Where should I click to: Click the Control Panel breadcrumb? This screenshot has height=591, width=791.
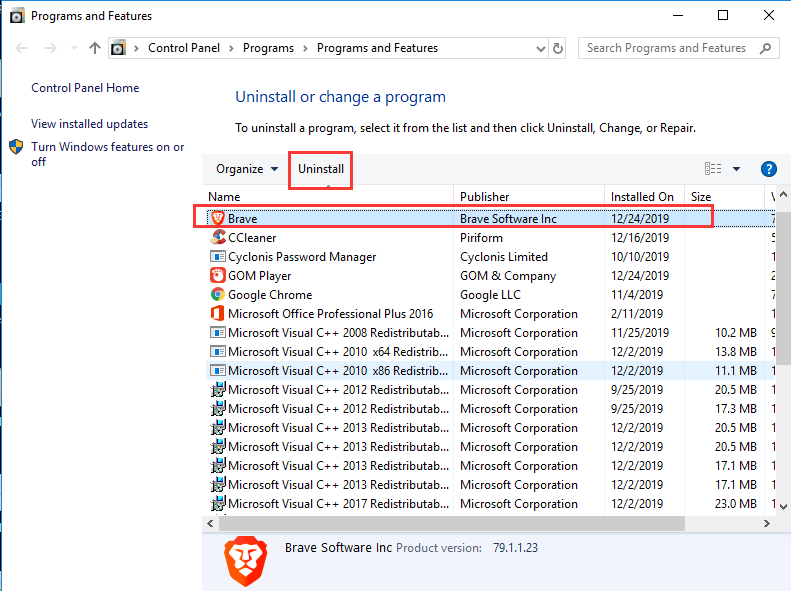pos(184,48)
